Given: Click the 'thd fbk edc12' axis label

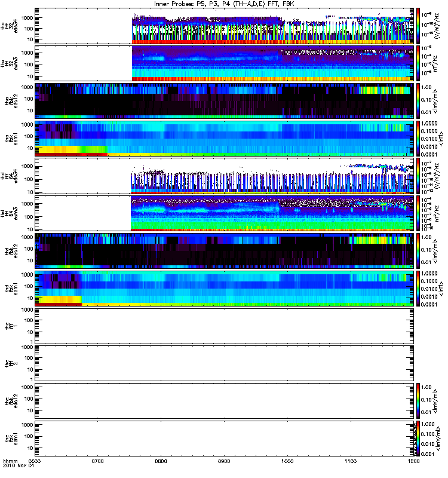Looking at the screenshot, I should click(11, 251).
